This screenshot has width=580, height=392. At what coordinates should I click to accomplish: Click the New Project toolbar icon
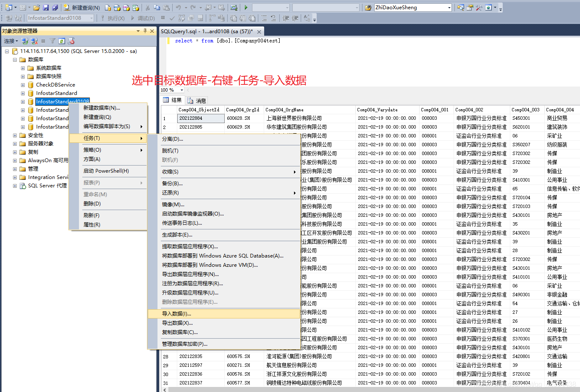pyautogui.click(x=8, y=8)
